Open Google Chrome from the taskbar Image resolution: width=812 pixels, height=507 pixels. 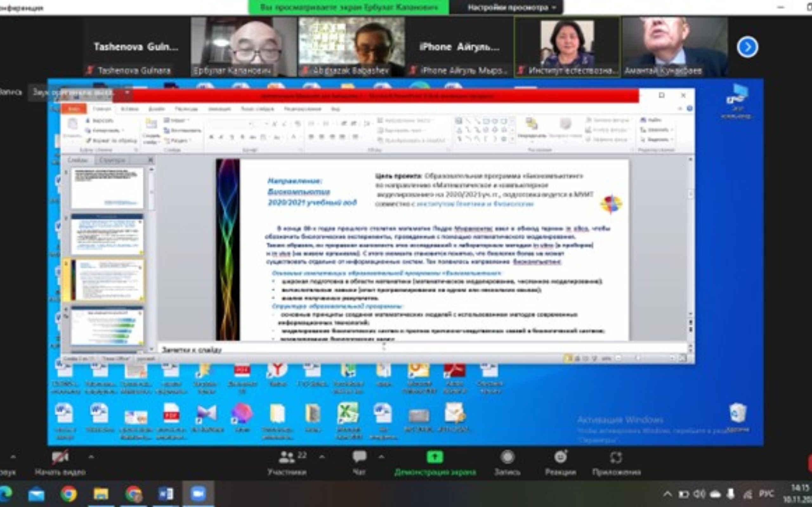(69, 494)
